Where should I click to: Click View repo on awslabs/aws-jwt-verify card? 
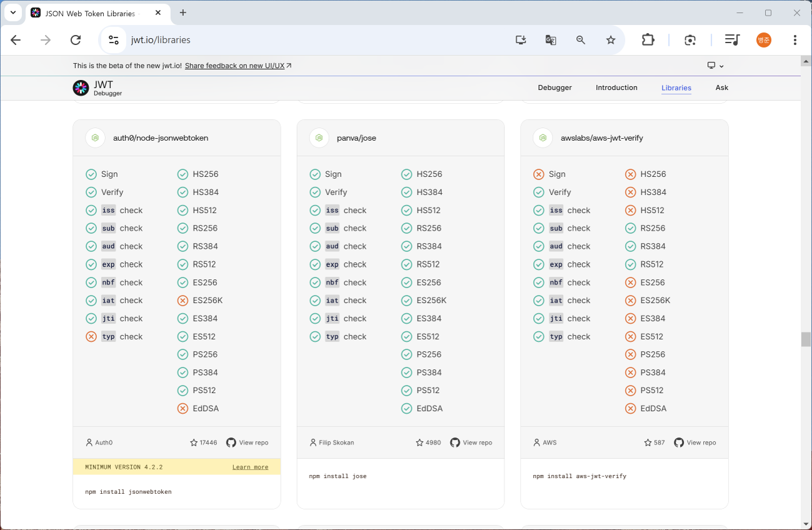click(x=695, y=442)
